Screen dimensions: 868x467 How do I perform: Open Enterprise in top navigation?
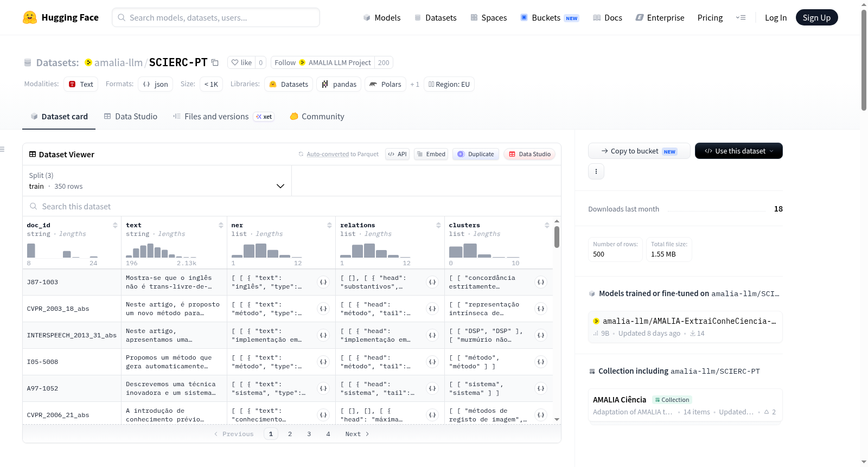tap(660, 17)
